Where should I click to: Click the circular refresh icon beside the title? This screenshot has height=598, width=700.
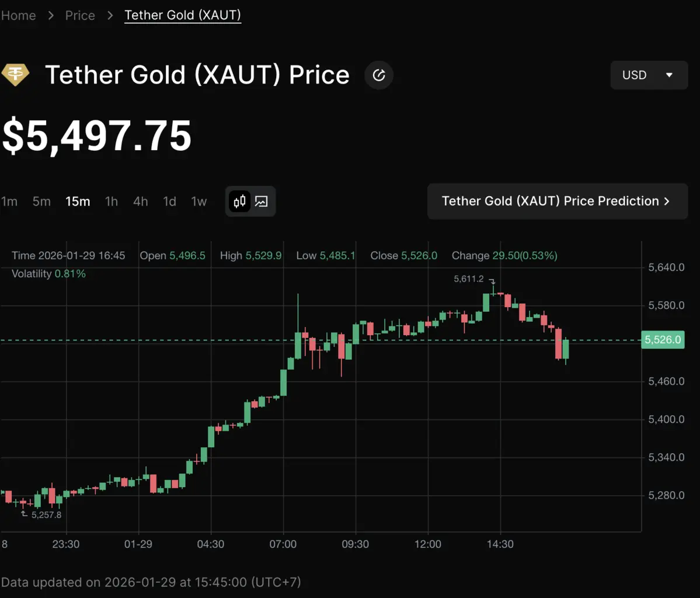pyautogui.click(x=379, y=75)
